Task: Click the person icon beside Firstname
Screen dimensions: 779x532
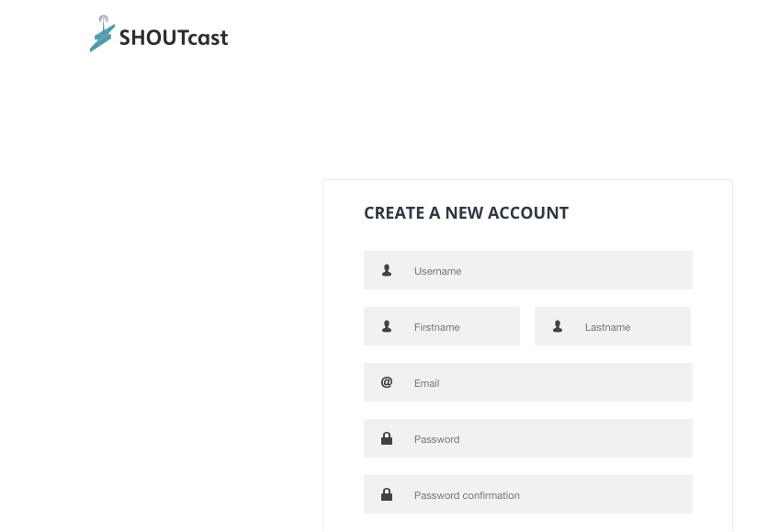Action: coord(387,326)
